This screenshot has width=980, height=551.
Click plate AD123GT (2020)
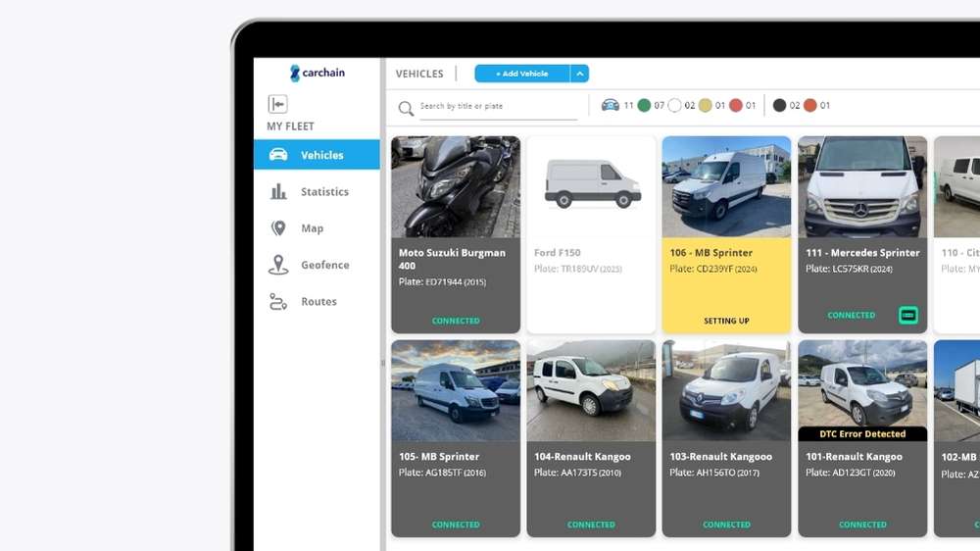(850, 473)
